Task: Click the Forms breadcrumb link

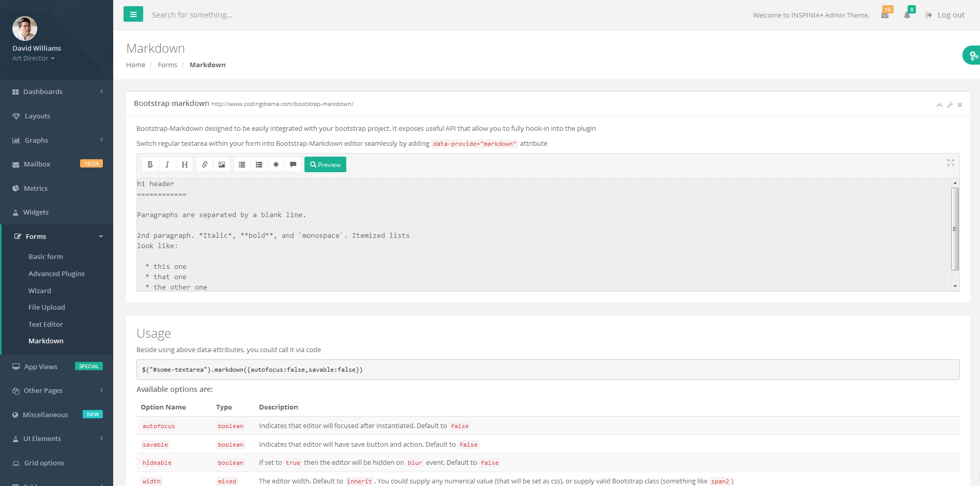Action: [x=167, y=65]
